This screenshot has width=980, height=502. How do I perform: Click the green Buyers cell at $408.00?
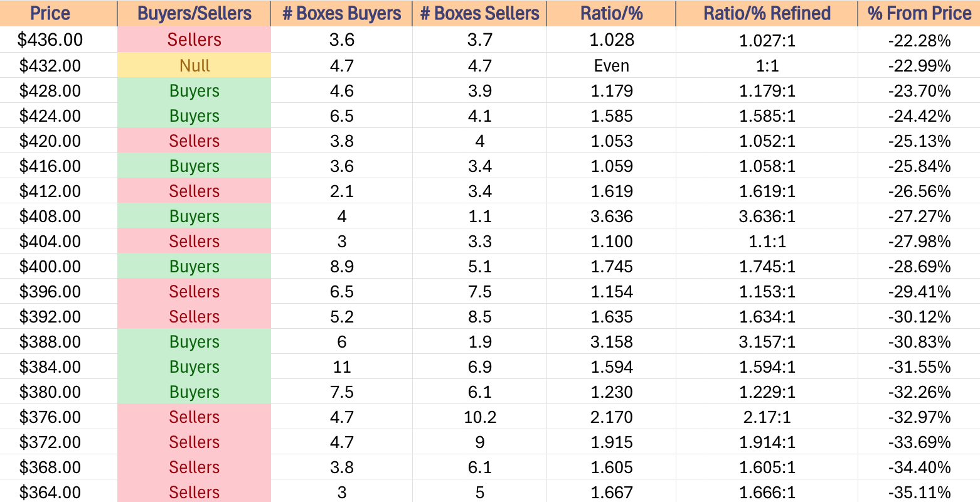194,216
